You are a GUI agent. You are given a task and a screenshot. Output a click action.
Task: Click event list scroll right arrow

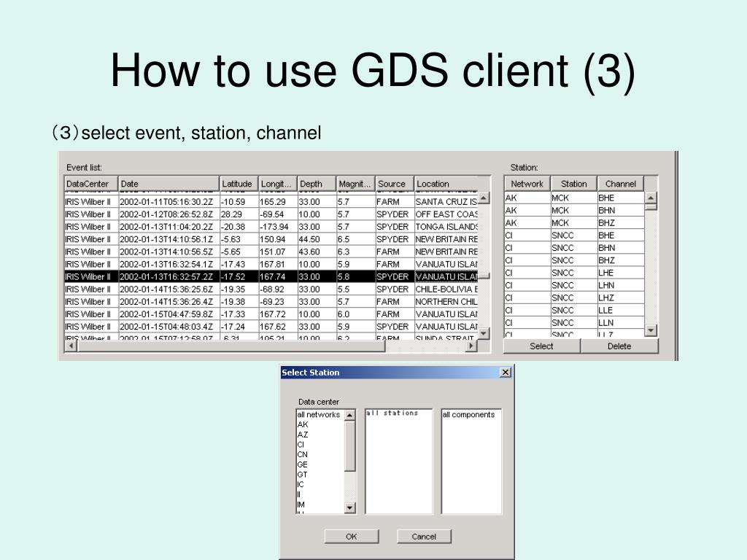coord(472,346)
